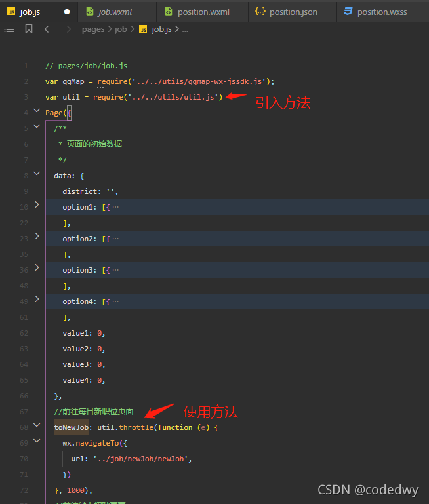This screenshot has height=504, width=429.
Task: Click the JS file icon on job.js tab
Action: click(x=11, y=12)
